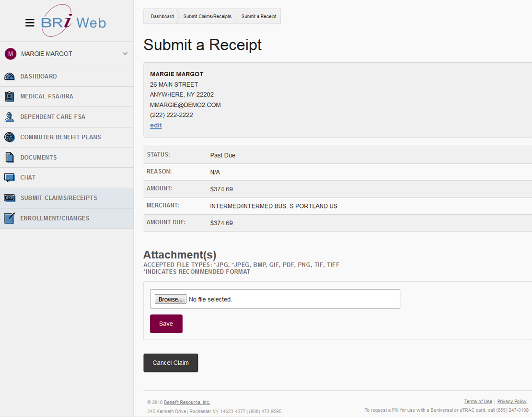Open the Privacy Policy link
This screenshot has height=417, width=532.
pos(511,402)
